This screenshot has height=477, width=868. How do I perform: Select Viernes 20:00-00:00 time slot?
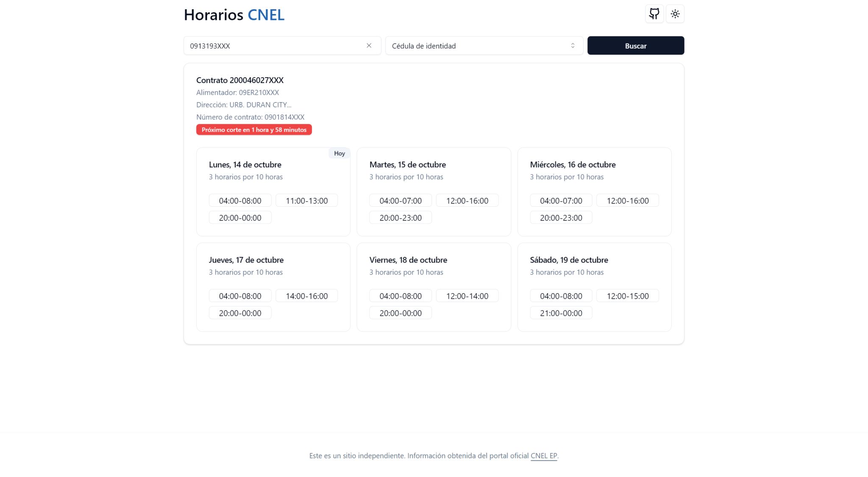401,313
